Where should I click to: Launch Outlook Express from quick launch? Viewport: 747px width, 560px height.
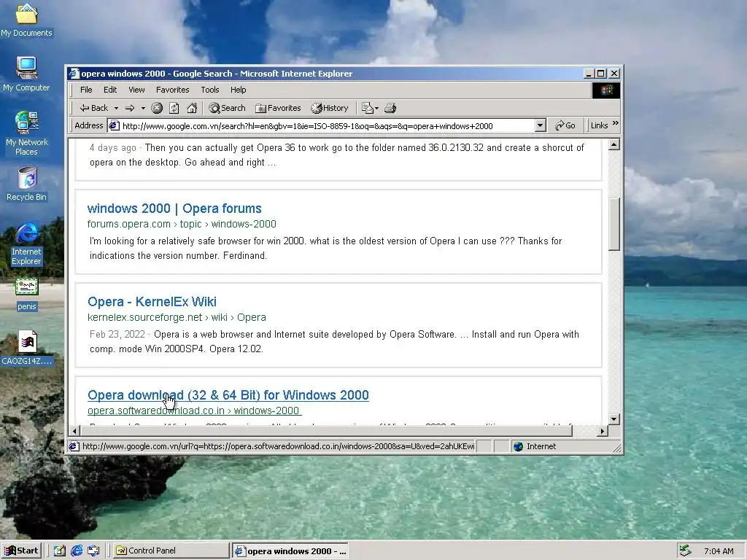(93, 551)
